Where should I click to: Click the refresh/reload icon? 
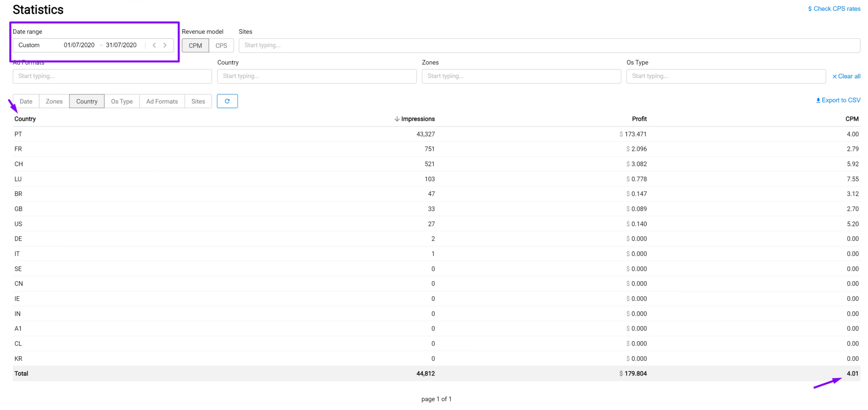226,101
